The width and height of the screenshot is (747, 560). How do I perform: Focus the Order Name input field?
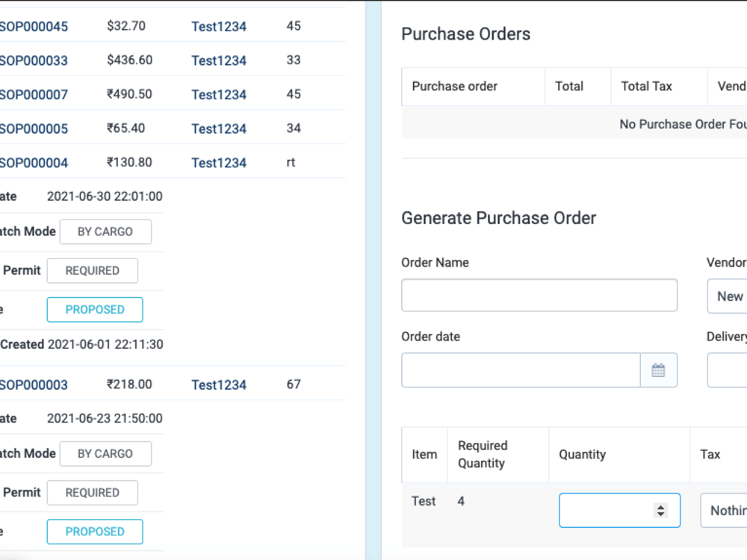click(x=539, y=295)
